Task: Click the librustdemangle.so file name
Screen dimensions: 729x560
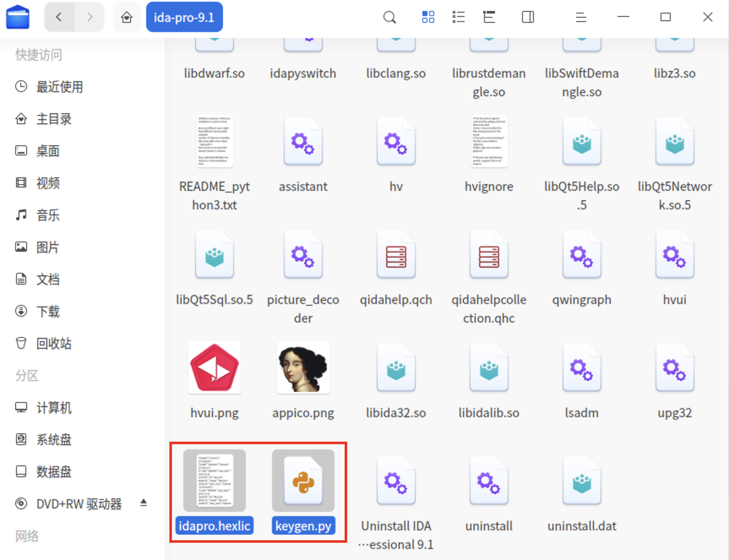Action: click(x=489, y=82)
